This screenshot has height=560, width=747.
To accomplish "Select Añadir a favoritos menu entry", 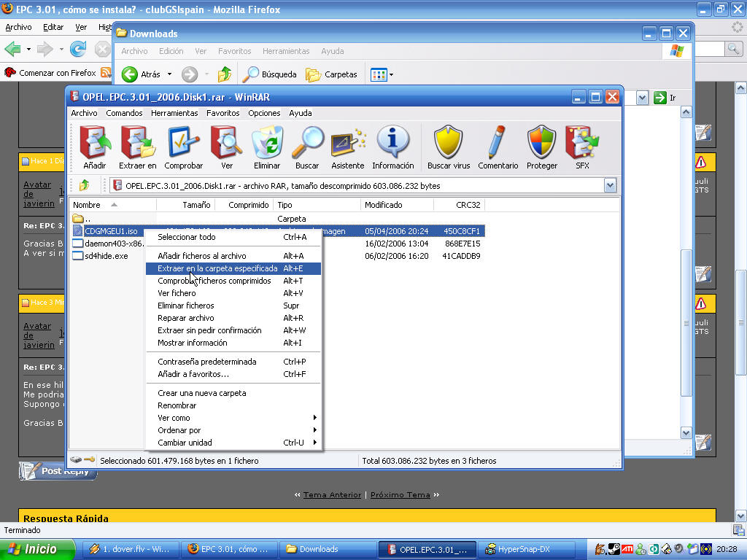I will (193, 374).
